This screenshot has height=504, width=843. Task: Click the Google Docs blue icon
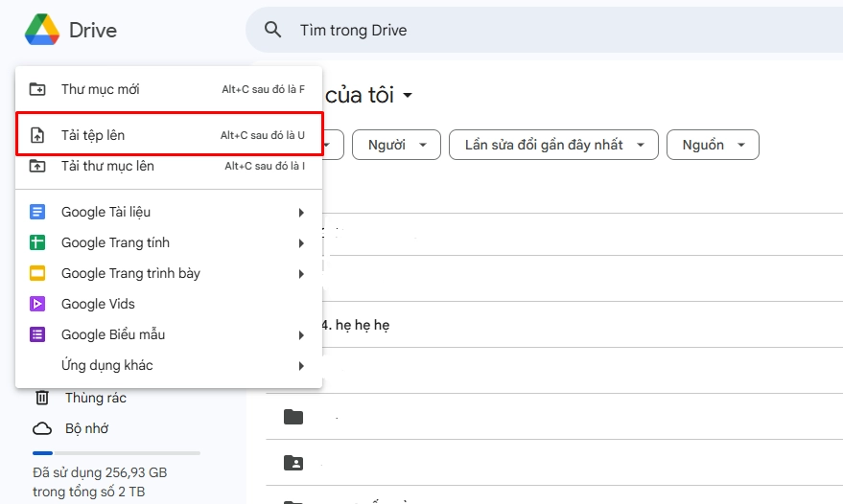pyautogui.click(x=37, y=213)
